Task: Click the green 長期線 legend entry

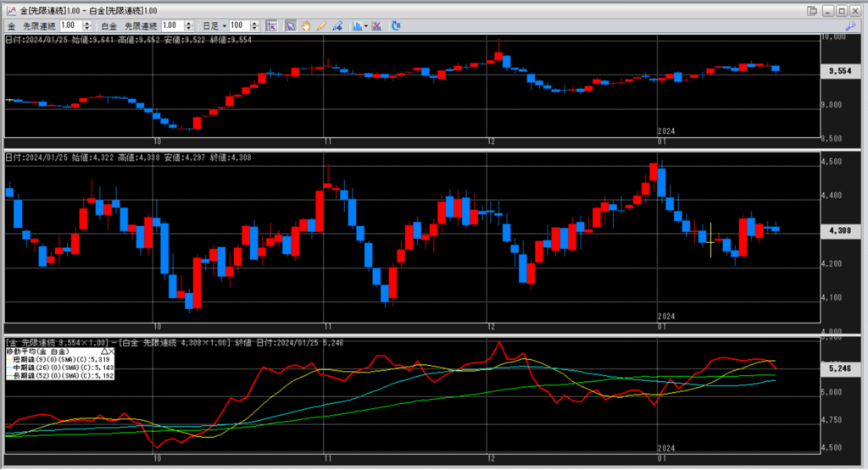Action: point(58,375)
